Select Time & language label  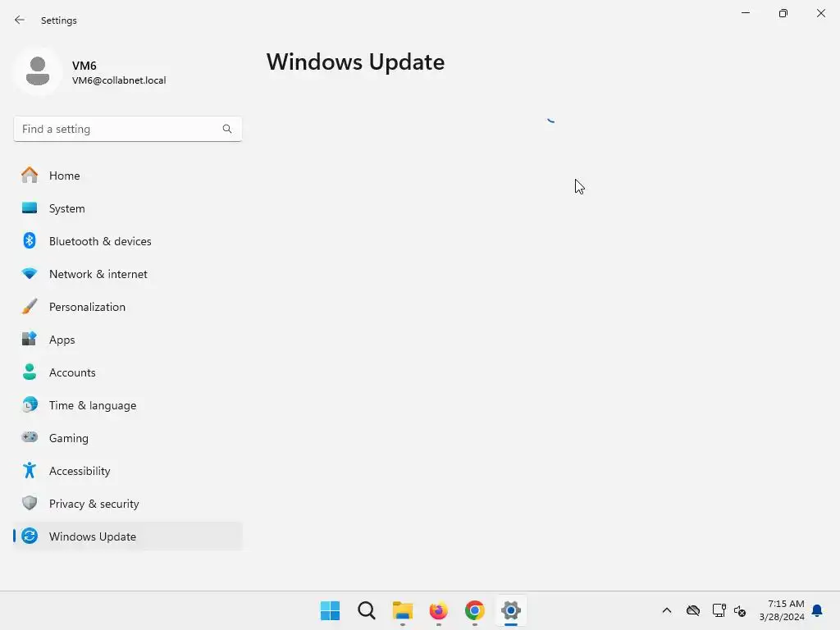pyautogui.click(x=93, y=405)
